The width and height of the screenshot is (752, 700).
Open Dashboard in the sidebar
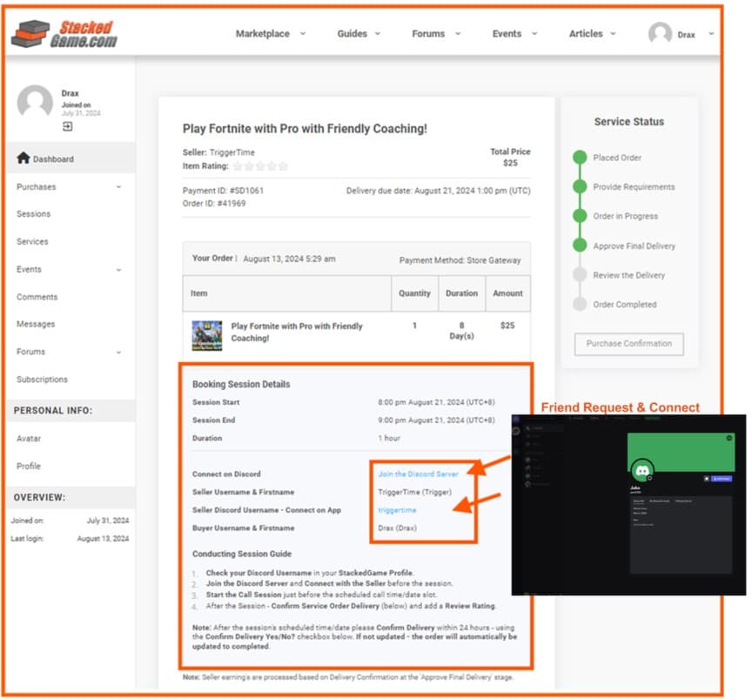(71, 158)
